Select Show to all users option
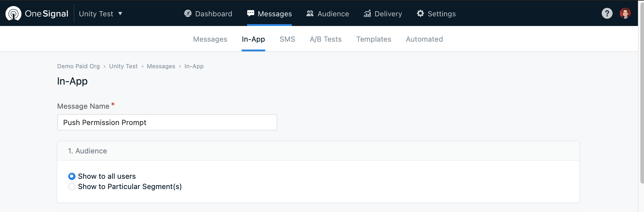Image resolution: width=644 pixels, height=212 pixels. (x=72, y=176)
